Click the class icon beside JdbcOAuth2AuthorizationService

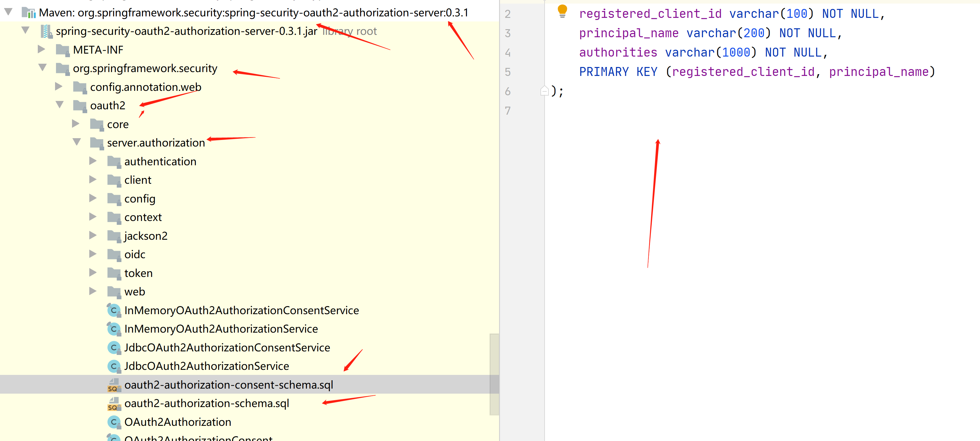tap(113, 367)
